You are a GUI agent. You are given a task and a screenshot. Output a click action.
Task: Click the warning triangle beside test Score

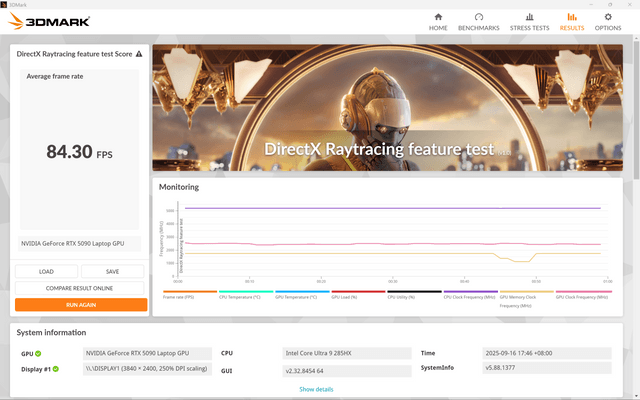click(139, 54)
